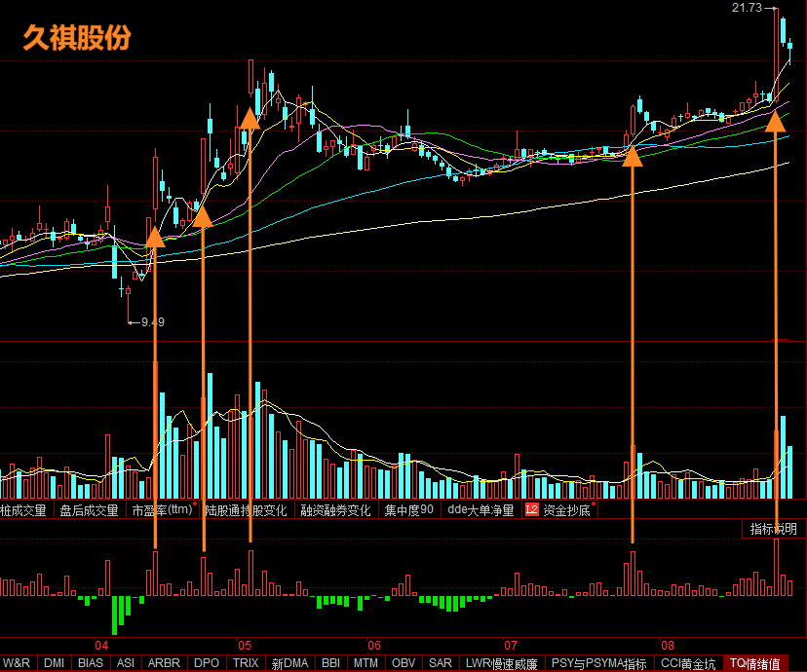Open the TRIX indicator tab
Screen dimensions: 807x672
click(246, 663)
